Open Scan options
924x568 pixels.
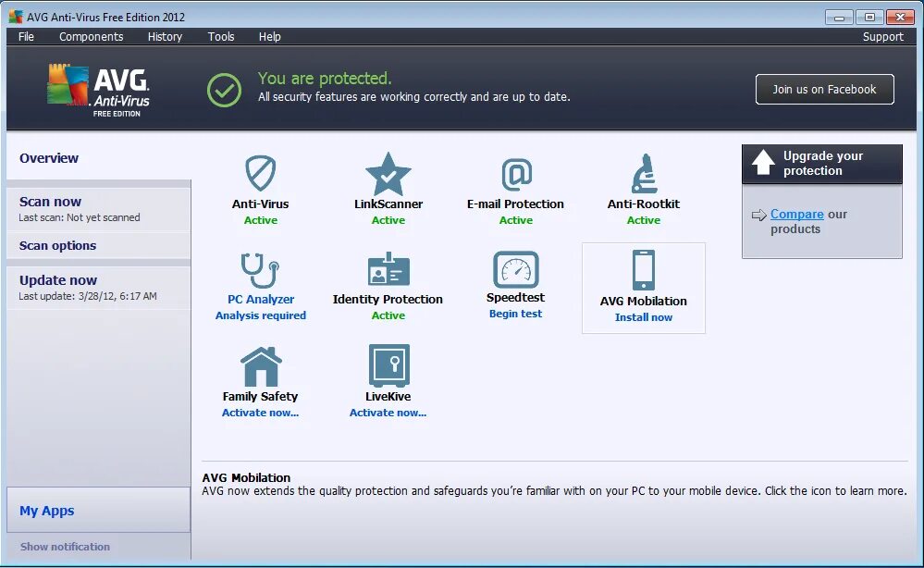[x=98, y=246]
